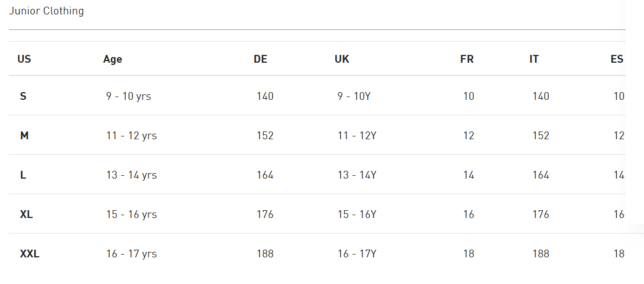This screenshot has width=644, height=284.
Task: Select the M size row label
Action: tap(24, 136)
